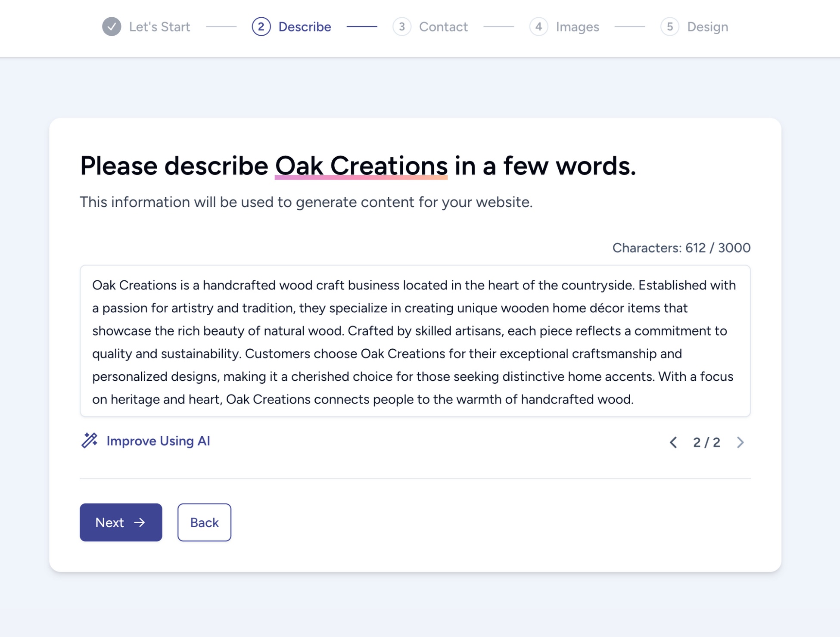Click the underlined Oak Creations text in the heading
Viewport: 840px width, 637px height.
click(362, 166)
